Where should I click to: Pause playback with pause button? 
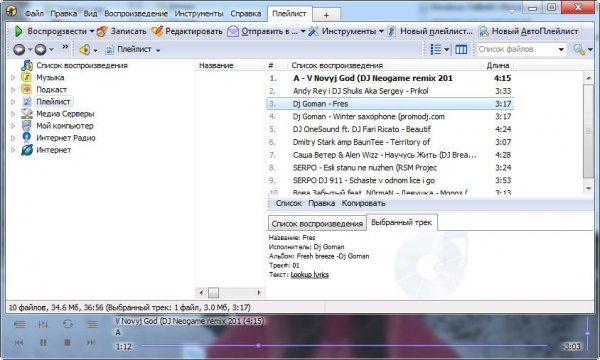43,342
